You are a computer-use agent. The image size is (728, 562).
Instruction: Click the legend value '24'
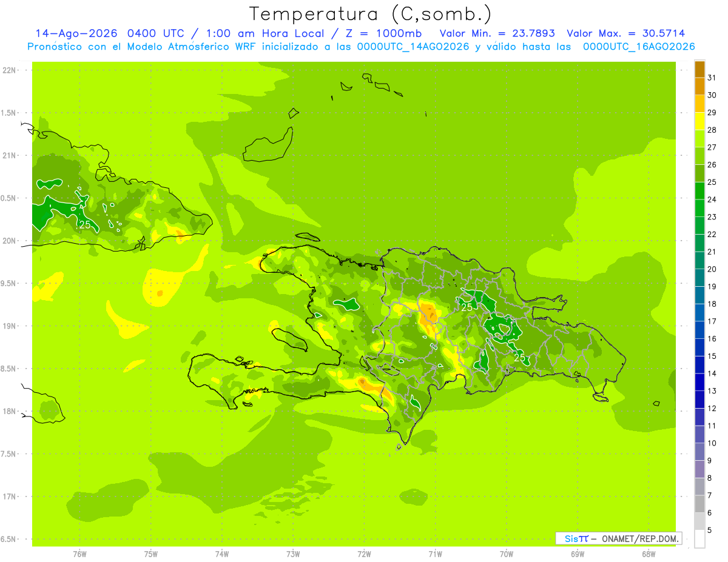click(712, 199)
